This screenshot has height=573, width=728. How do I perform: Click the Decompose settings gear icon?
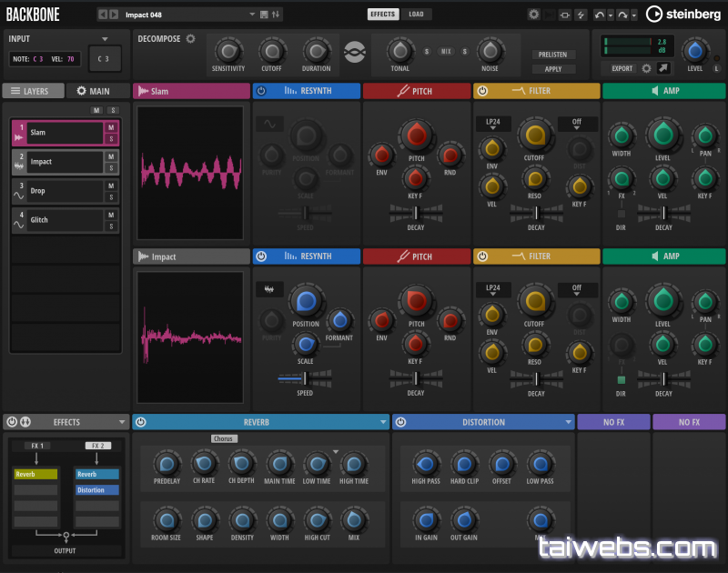click(x=191, y=38)
